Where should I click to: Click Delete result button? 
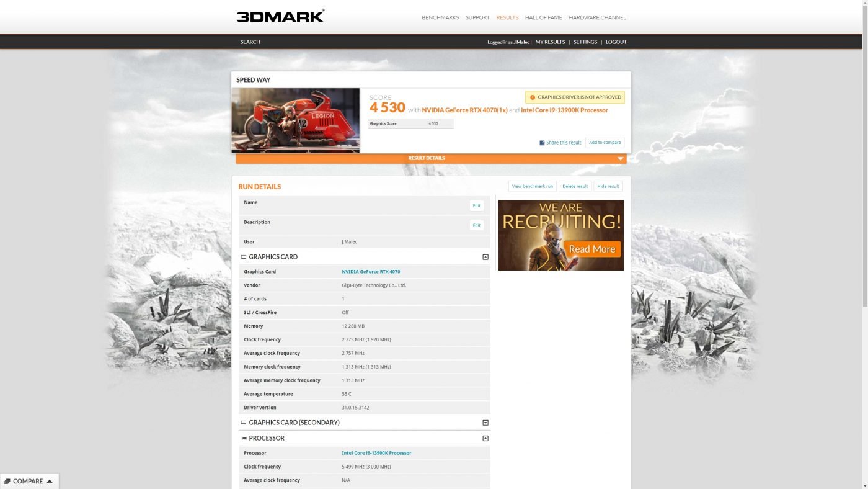coord(575,186)
